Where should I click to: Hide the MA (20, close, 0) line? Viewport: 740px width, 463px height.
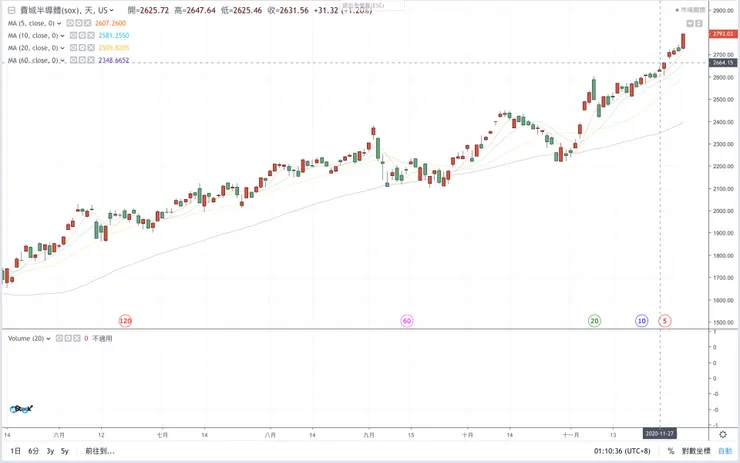click(x=74, y=48)
